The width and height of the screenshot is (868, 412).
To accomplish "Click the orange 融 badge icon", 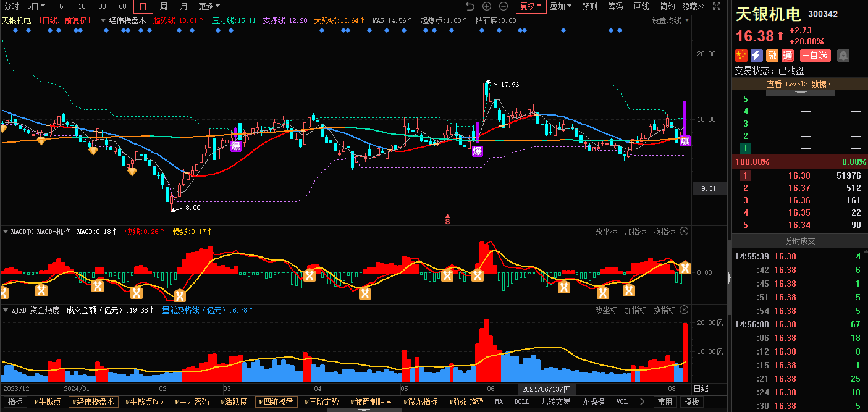I will click(x=772, y=56).
